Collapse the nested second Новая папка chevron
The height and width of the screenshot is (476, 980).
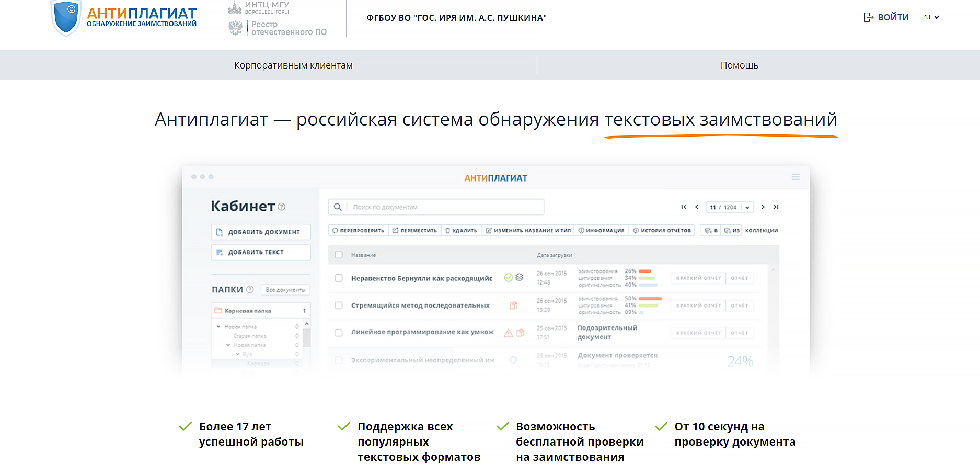[228, 345]
